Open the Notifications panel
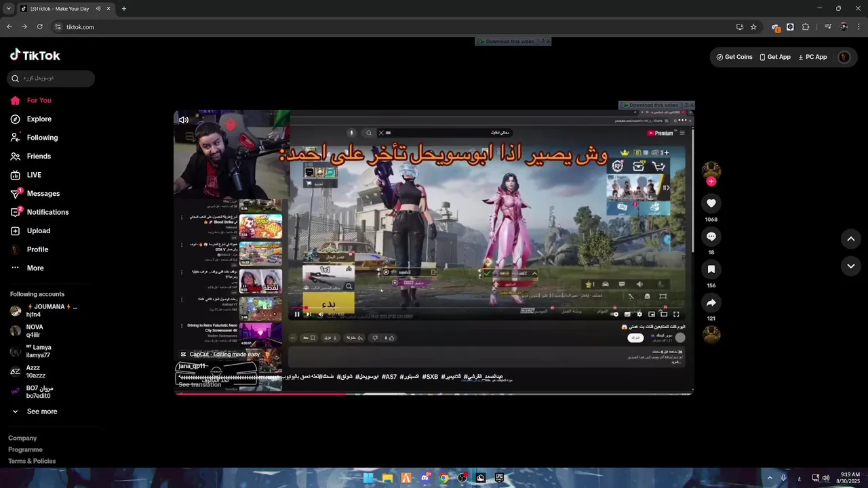 [39, 212]
